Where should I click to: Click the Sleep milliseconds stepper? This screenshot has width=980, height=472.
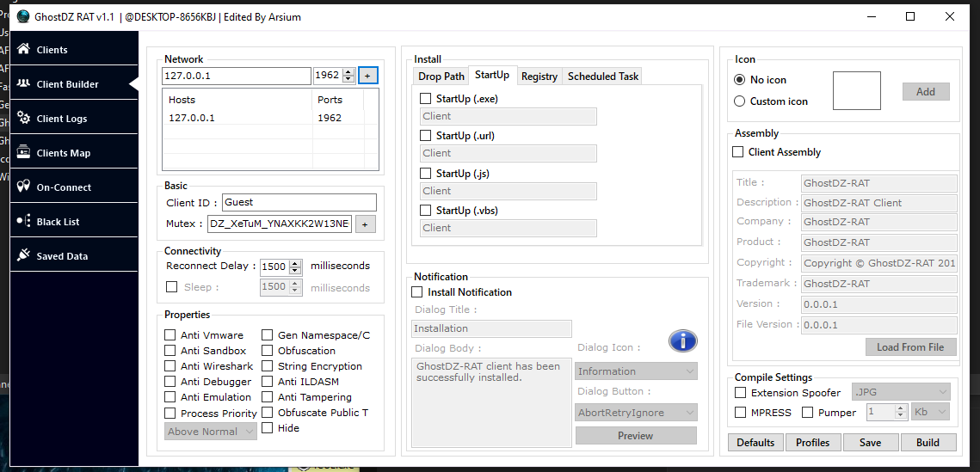pos(296,287)
